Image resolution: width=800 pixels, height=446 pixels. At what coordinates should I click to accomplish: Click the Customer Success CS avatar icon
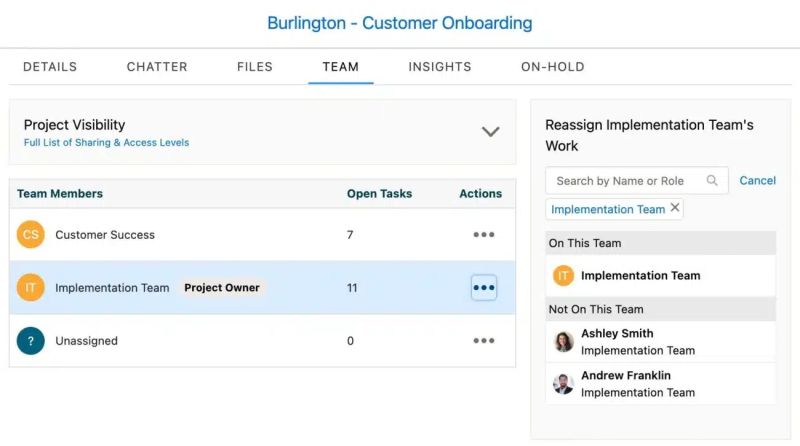click(31, 234)
